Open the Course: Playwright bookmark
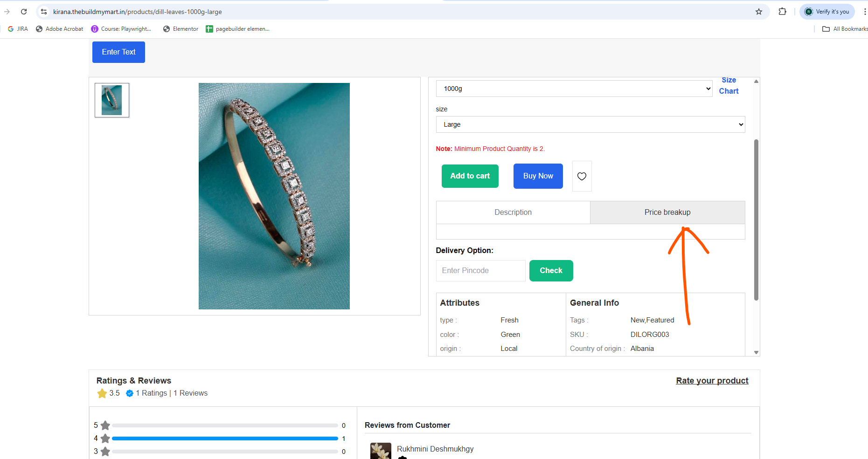Viewport: 868px width, 459px height. coord(121,29)
